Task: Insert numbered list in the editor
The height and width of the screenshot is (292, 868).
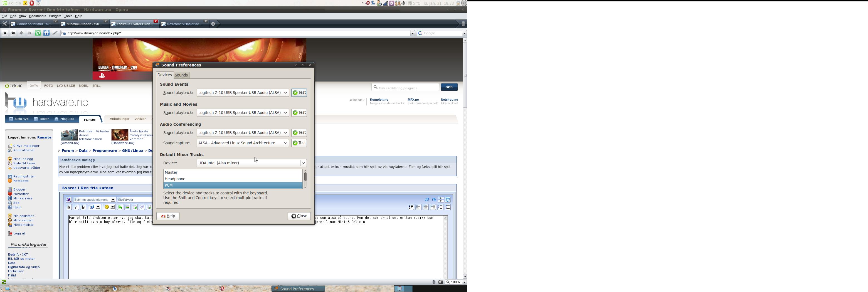Action: tap(441, 207)
